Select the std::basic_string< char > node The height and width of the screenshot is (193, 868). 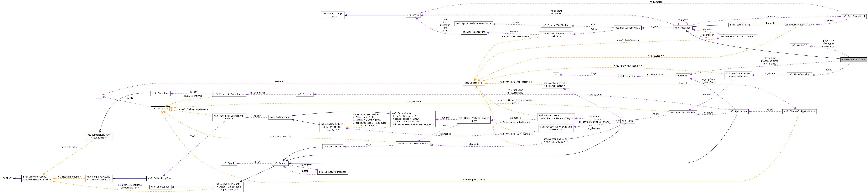point(333,15)
